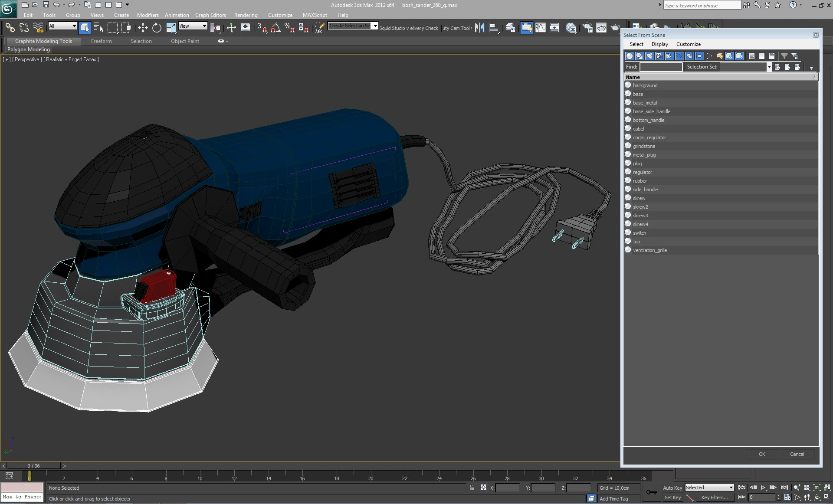
Task: Open Display menu in Select From Scene
Action: point(659,44)
